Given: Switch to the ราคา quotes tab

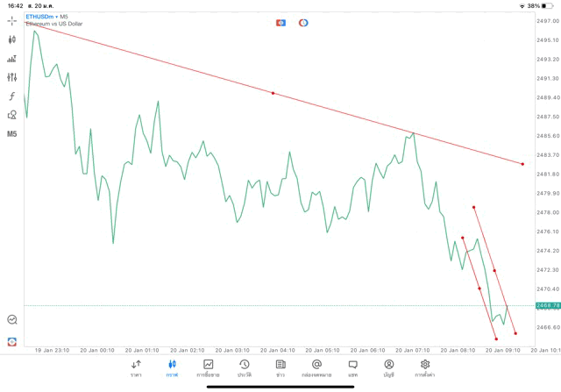Looking at the screenshot, I should click(x=136, y=367).
